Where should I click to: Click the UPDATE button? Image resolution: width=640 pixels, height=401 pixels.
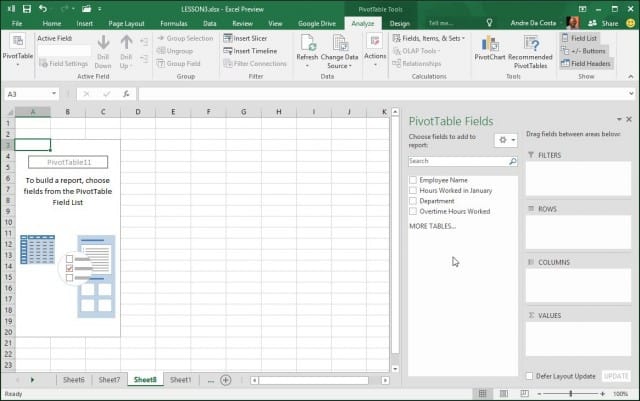pos(616,376)
